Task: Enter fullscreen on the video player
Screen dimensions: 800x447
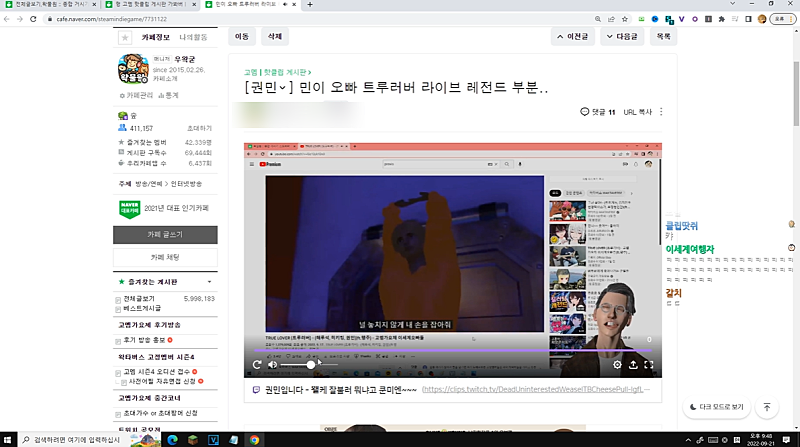Action: [x=649, y=364]
